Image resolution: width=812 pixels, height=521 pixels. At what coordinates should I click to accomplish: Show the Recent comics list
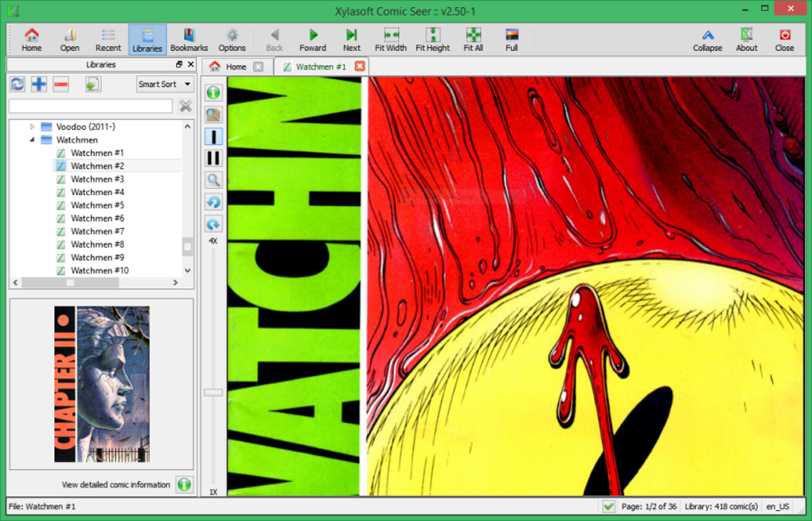click(x=108, y=40)
